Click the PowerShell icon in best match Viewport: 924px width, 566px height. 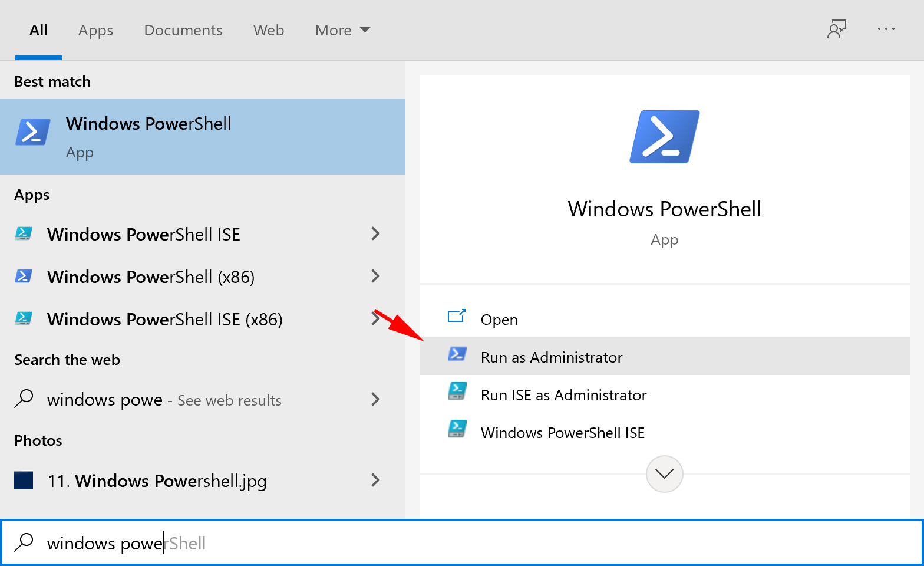point(32,133)
